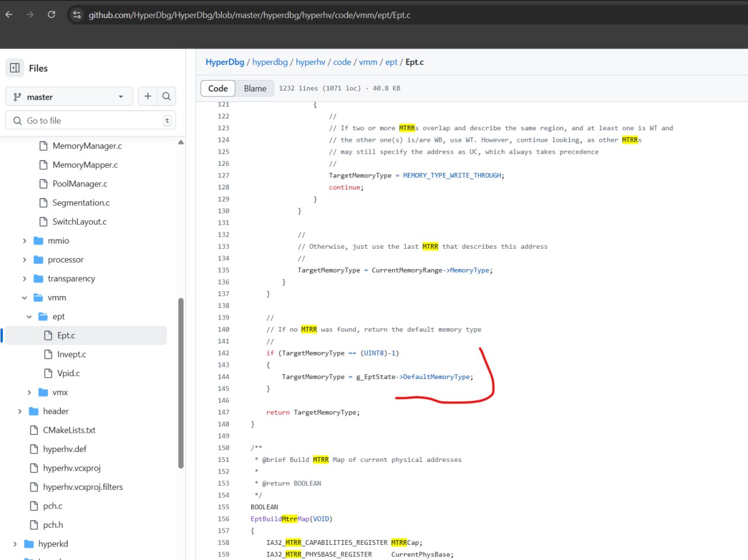
Task: Open site information icon in address bar
Action: click(x=77, y=15)
